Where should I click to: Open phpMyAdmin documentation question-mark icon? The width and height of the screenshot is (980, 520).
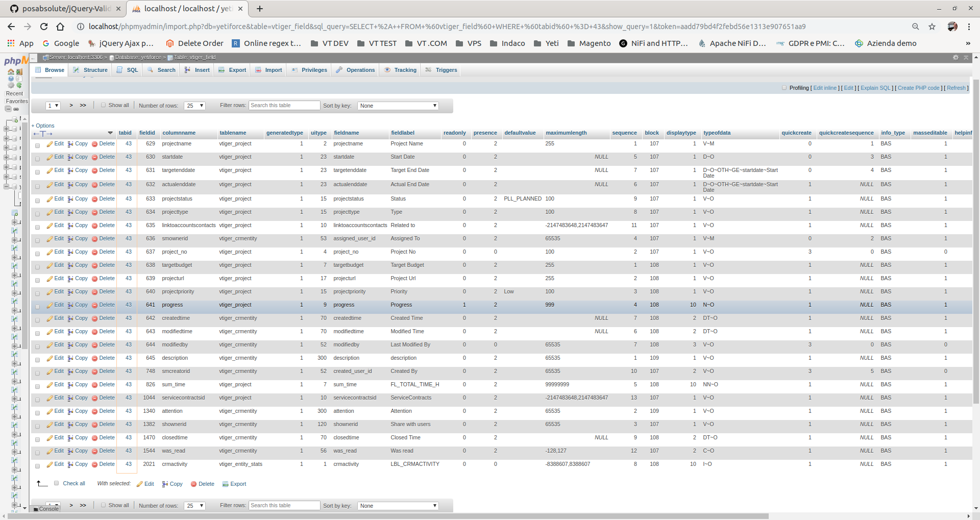pos(11,79)
